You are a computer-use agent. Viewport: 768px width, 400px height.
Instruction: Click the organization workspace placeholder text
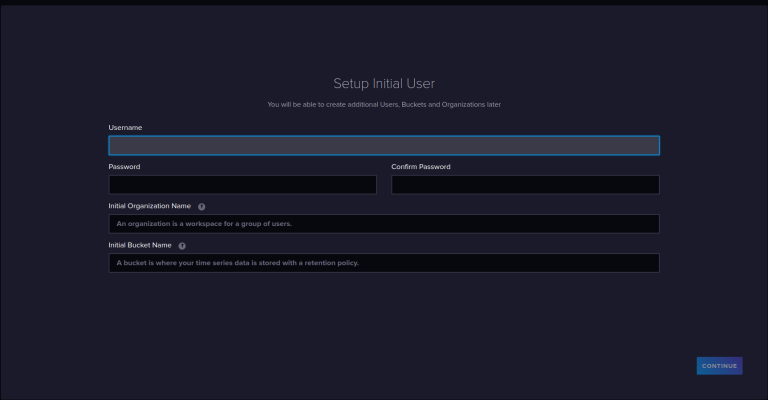click(204, 224)
